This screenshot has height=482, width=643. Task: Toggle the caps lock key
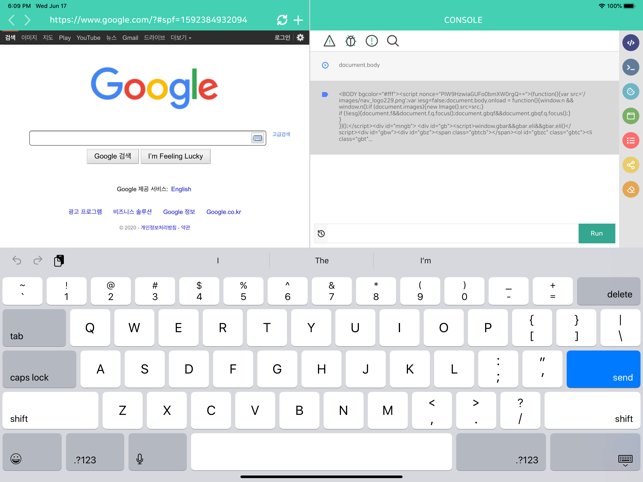click(x=39, y=369)
